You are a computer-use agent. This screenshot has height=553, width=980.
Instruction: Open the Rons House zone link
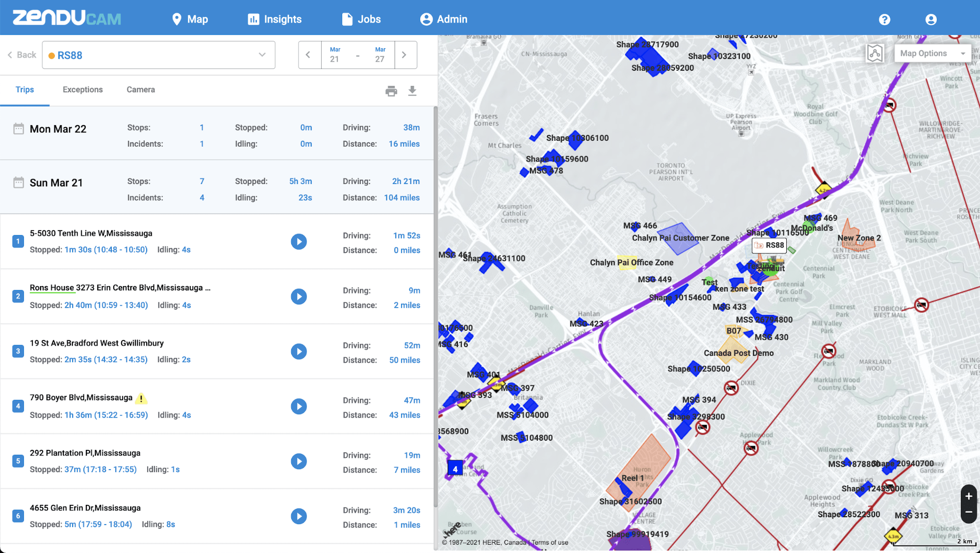51,288
